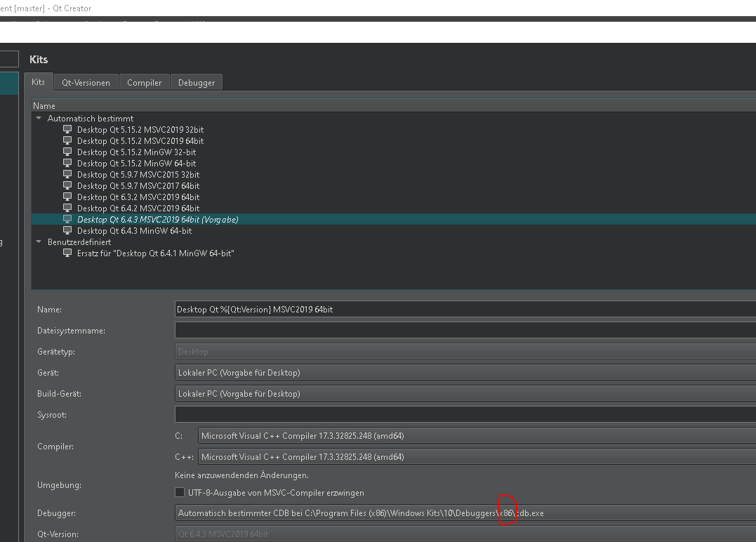The image size is (756, 542).
Task: Click monitor icon of Qt 5.9.7 MSVC2015 32bit kit
Action: tap(67, 174)
